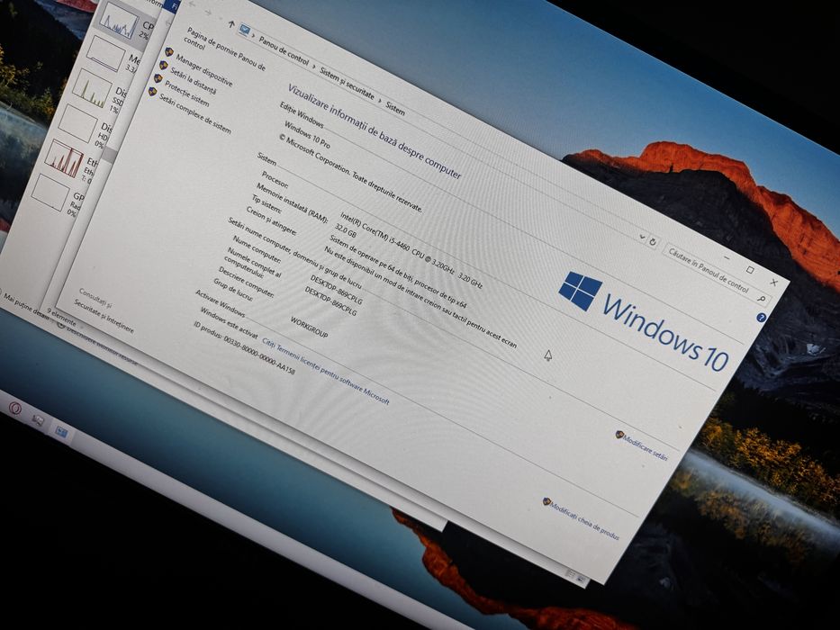Click the Windows 10 logo
This screenshot has height=630, width=840.
click(644, 321)
